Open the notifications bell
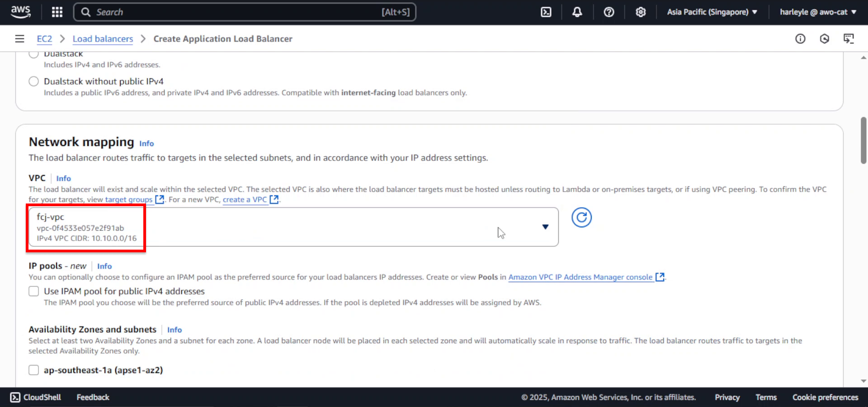Screen dimensions: 868x407 tap(577, 12)
